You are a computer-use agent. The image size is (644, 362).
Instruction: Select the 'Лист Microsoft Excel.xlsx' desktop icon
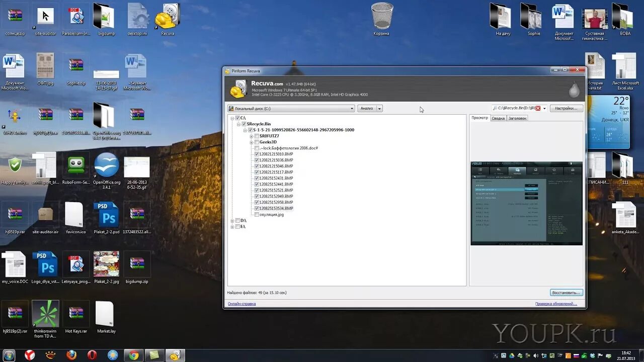click(x=625, y=71)
